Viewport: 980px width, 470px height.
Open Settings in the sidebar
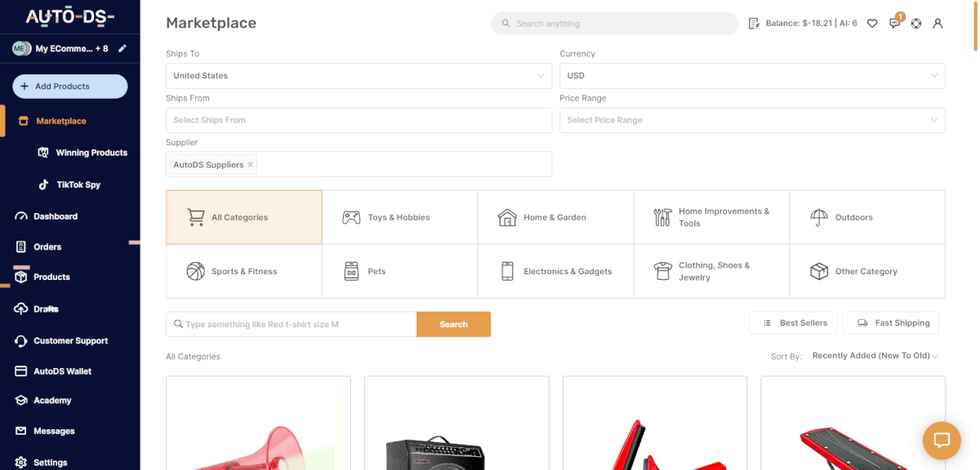(42, 462)
